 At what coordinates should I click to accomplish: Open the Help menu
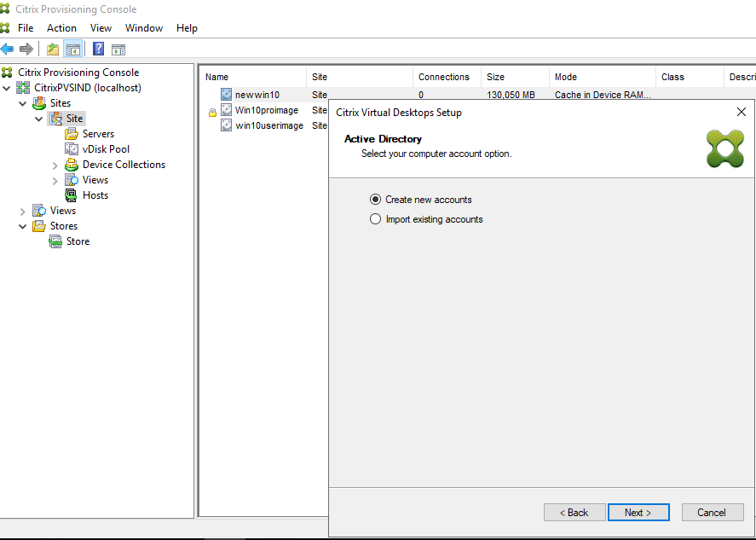tap(187, 28)
